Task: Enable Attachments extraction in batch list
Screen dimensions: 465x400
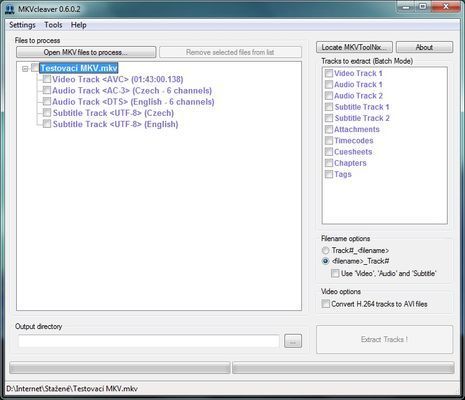Action: (x=329, y=129)
